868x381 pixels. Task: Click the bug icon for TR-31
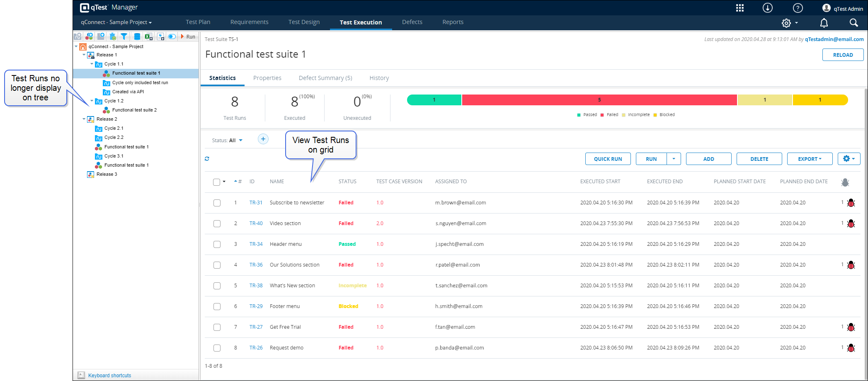tap(851, 203)
